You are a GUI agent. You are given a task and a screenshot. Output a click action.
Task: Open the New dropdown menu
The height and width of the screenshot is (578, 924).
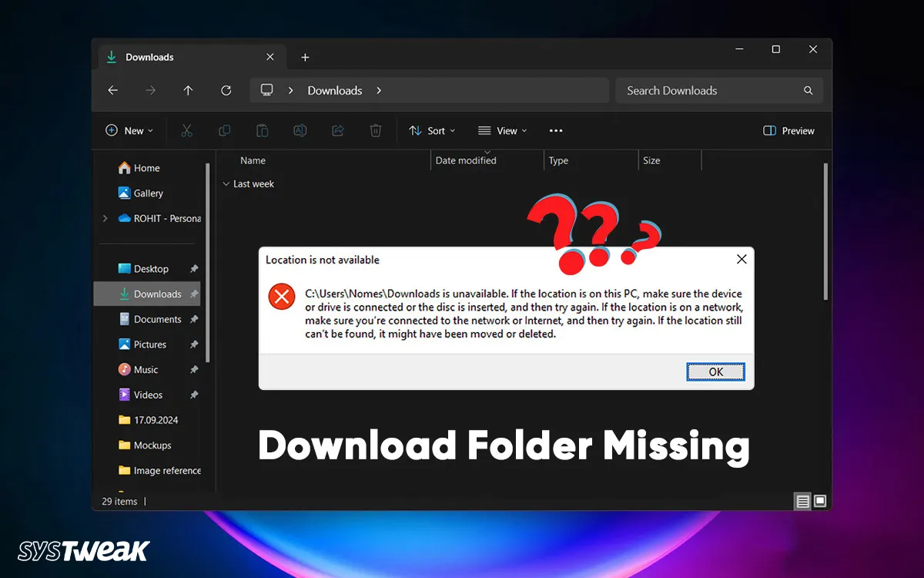point(129,131)
